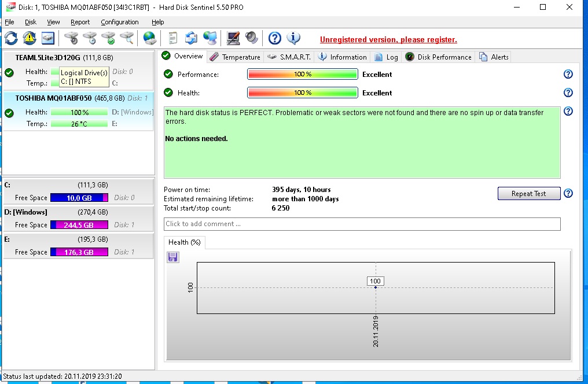Click help icon next to Performance bar
Image resolution: width=588 pixels, height=384 pixels.
tap(568, 74)
